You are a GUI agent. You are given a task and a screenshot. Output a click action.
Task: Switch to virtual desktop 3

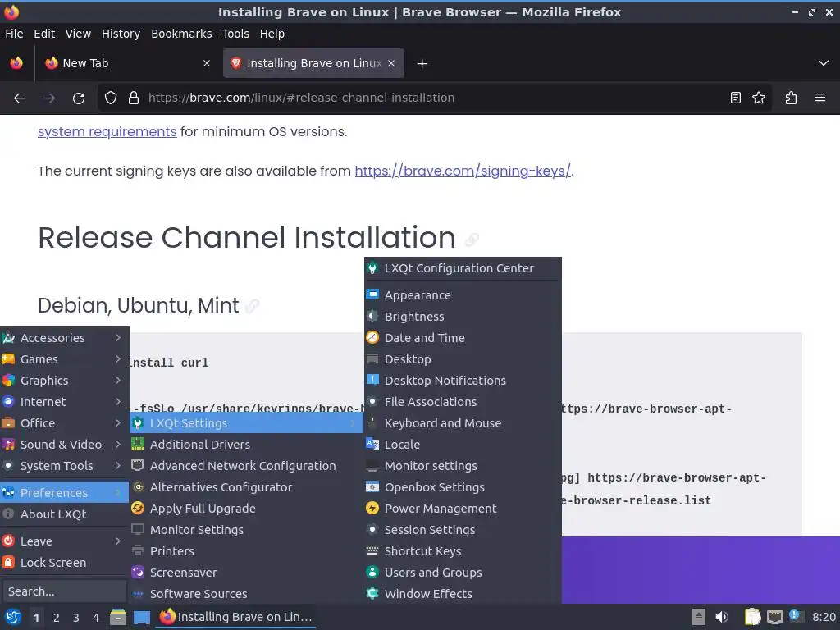coord(76,618)
